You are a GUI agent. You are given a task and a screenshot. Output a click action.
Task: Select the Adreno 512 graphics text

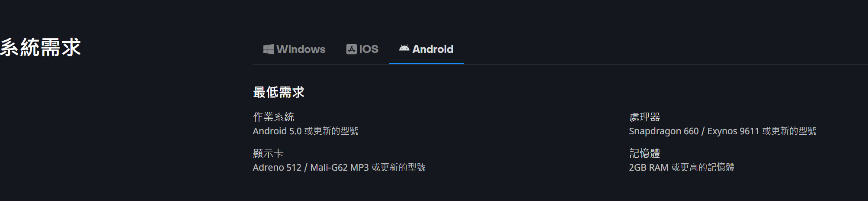277,167
